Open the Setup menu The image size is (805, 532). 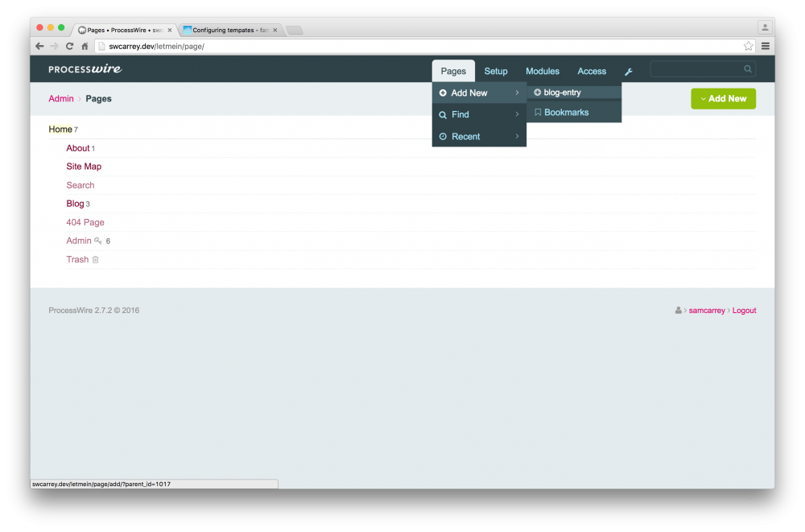[496, 71]
